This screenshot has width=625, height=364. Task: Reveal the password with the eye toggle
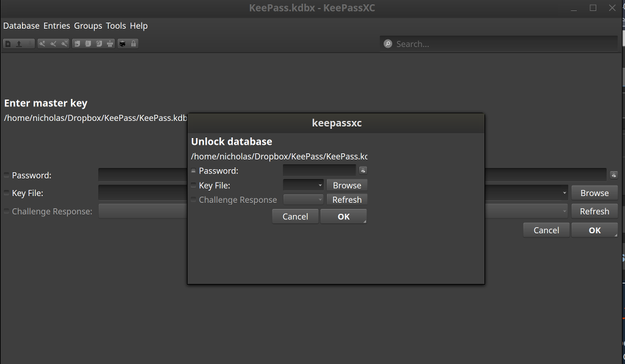pos(362,170)
